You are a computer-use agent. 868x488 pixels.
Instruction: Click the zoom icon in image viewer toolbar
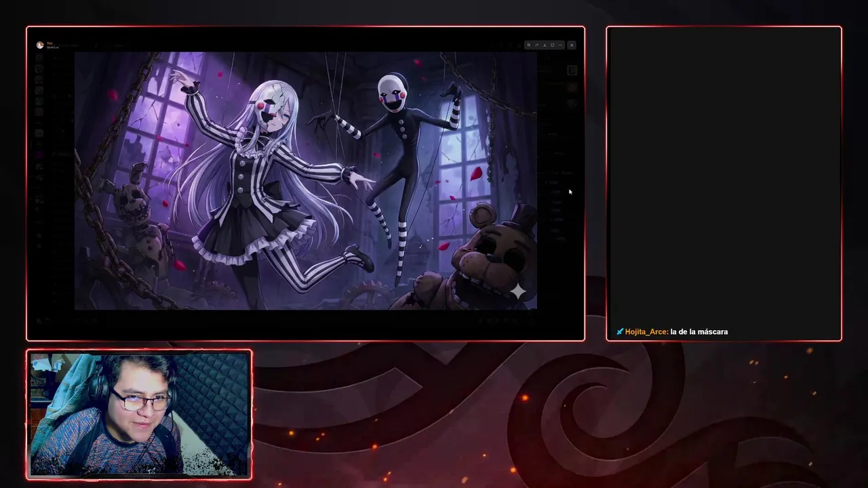coord(528,45)
